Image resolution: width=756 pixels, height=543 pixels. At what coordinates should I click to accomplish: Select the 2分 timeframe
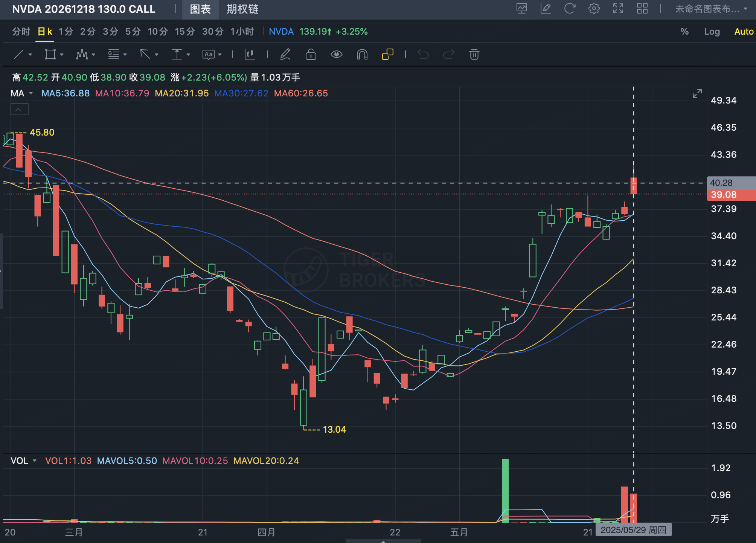(88, 31)
